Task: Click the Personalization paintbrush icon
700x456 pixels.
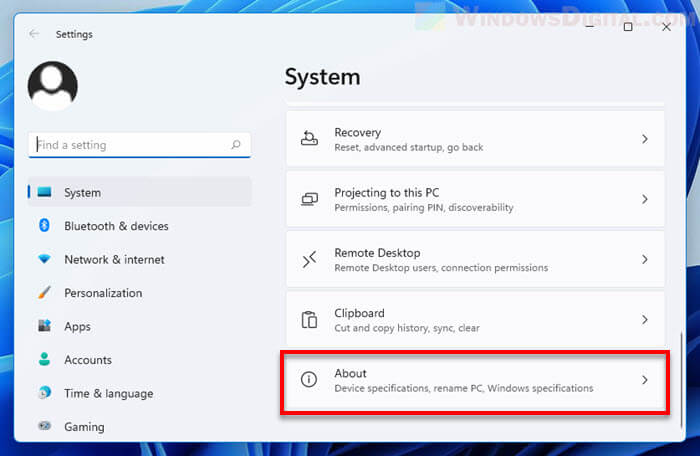Action: [x=44, y=293]
